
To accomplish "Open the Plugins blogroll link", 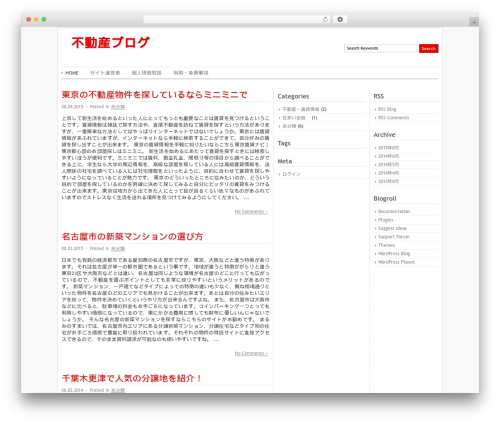I will [386, 220].
